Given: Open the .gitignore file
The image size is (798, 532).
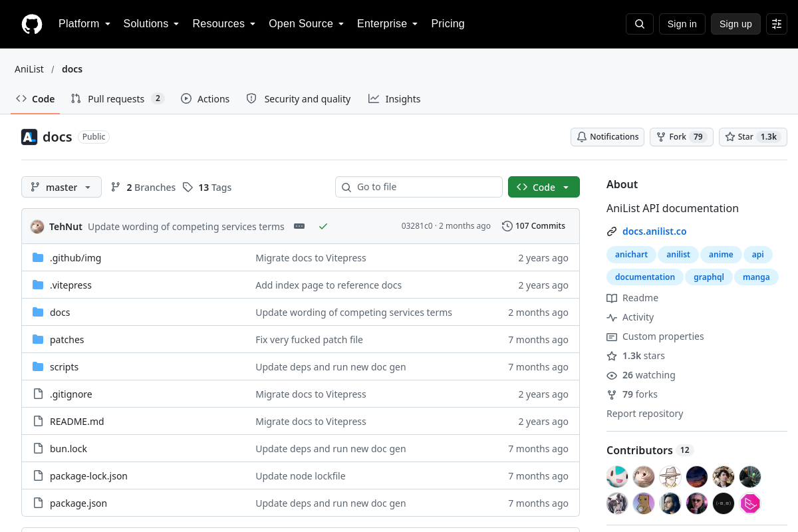Looking at the screenshot, I should 71,394.
